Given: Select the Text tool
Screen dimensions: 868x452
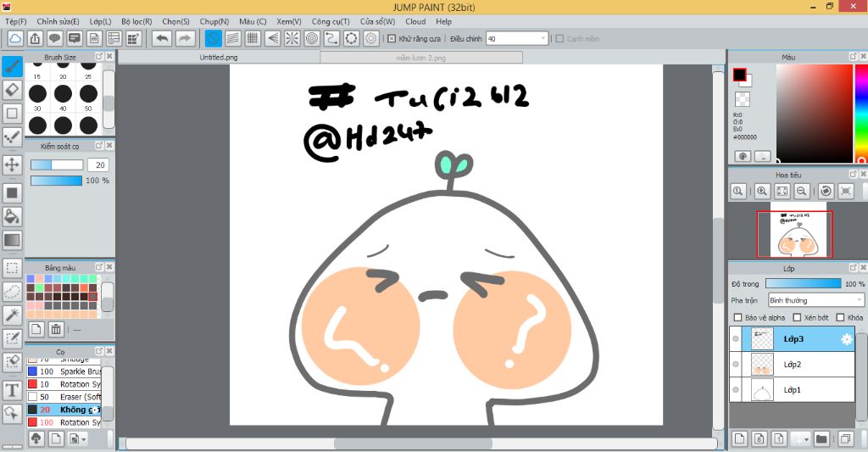Looking at the screenshot, I should 12,390.
